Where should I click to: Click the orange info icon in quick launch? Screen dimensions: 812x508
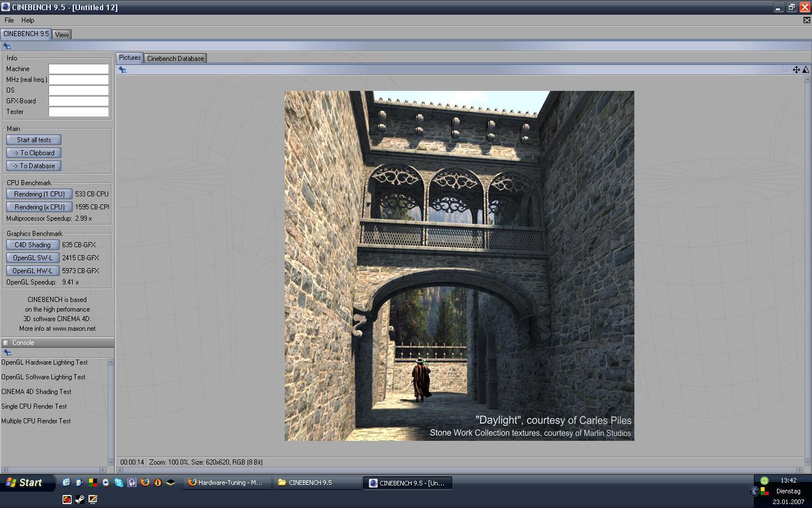(158, 483)
